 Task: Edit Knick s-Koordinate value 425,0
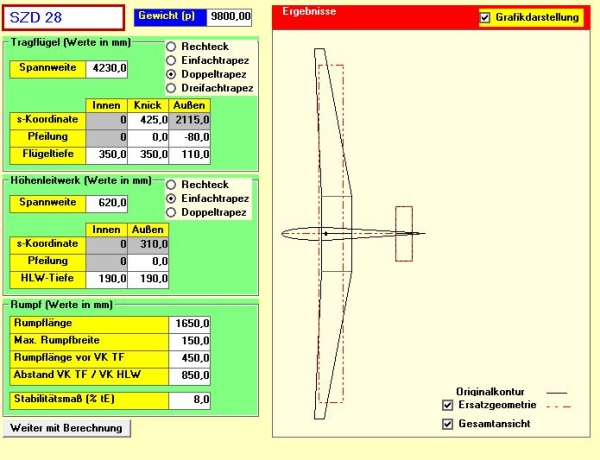pyautogui.click(x=148, y=120)
